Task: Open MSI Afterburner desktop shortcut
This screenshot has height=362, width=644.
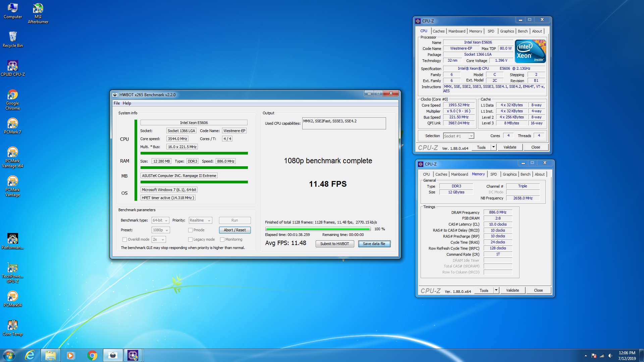Action: coord(38,13)
